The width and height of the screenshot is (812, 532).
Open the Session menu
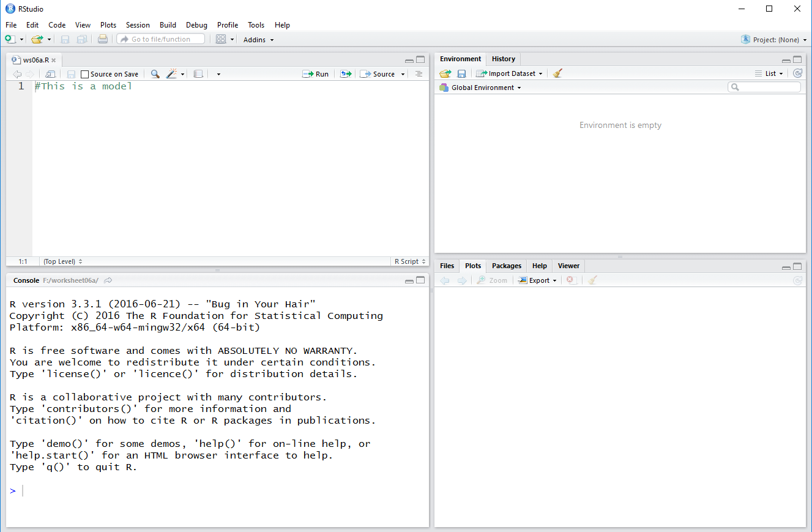pos(138,25)
